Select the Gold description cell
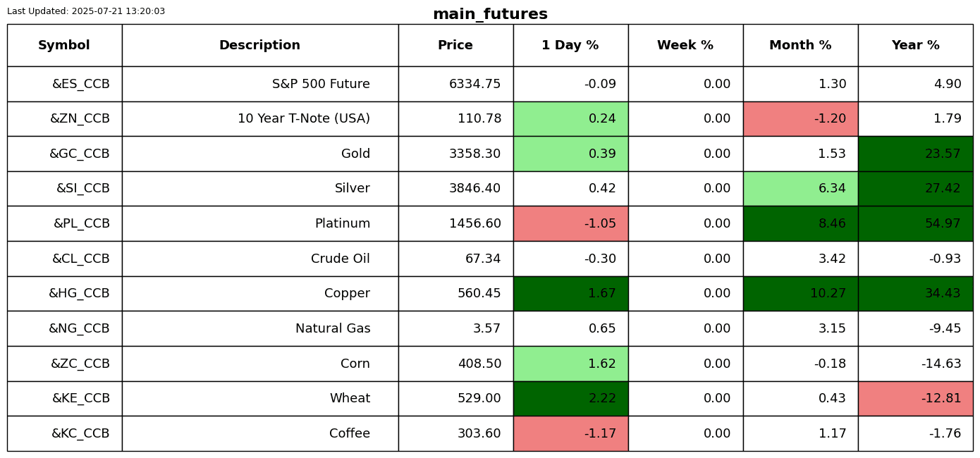This screenshot has height=458, width=980. click(x=259, y=154)
